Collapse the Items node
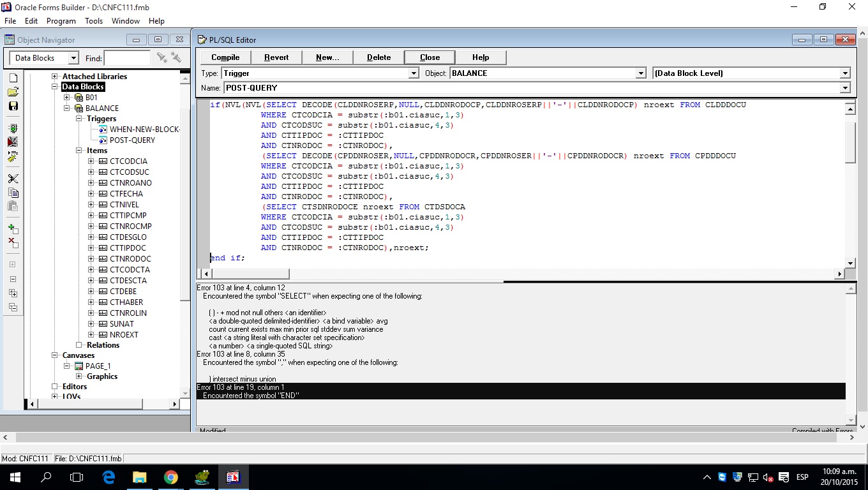 click(x=79, y=151)
